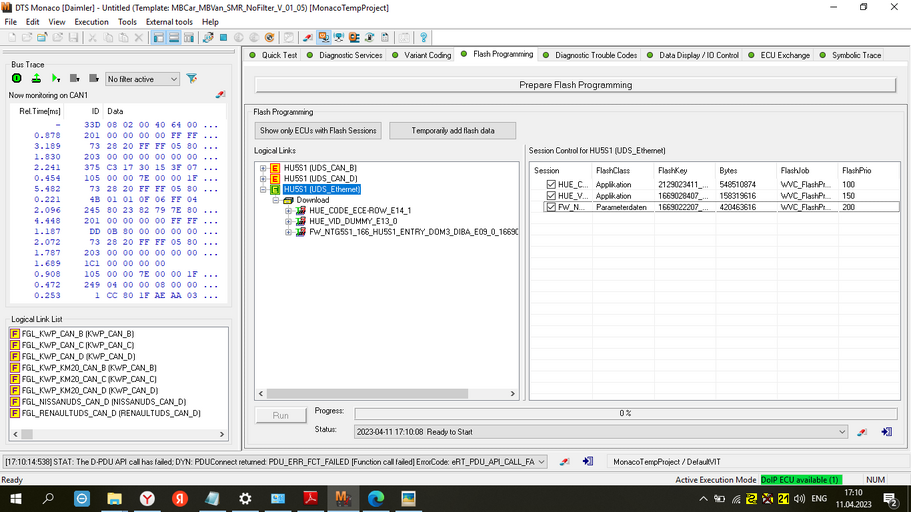Screen dimensions: 911x512
Task: Switch to Diagnostic Trouble Codes tab
Action: 590,55
